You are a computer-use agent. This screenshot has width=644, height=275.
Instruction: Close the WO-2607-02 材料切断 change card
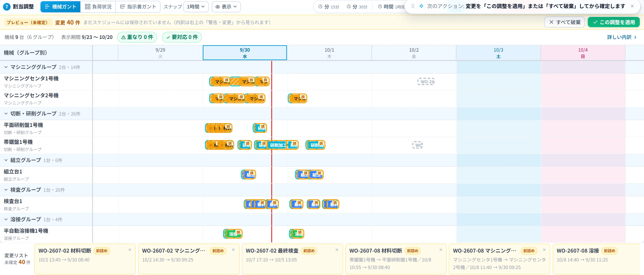(x=130, y=250)
